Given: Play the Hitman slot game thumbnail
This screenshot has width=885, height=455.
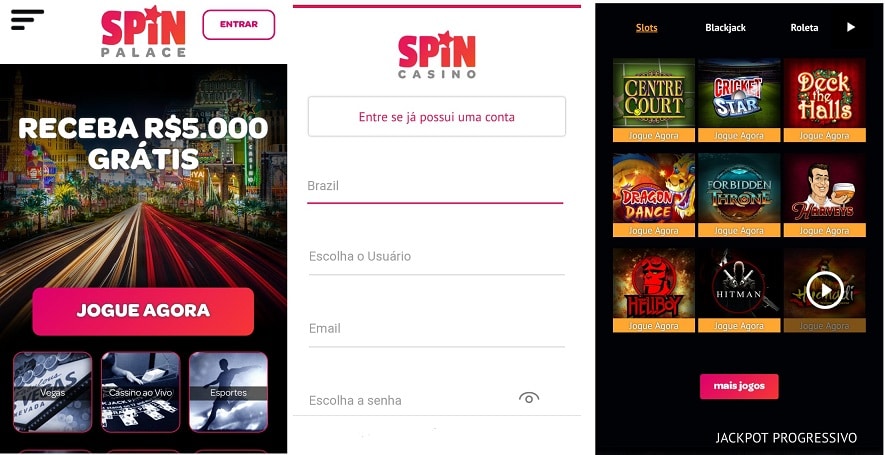Looking at the screenshot, I should [x=739, y=290].
